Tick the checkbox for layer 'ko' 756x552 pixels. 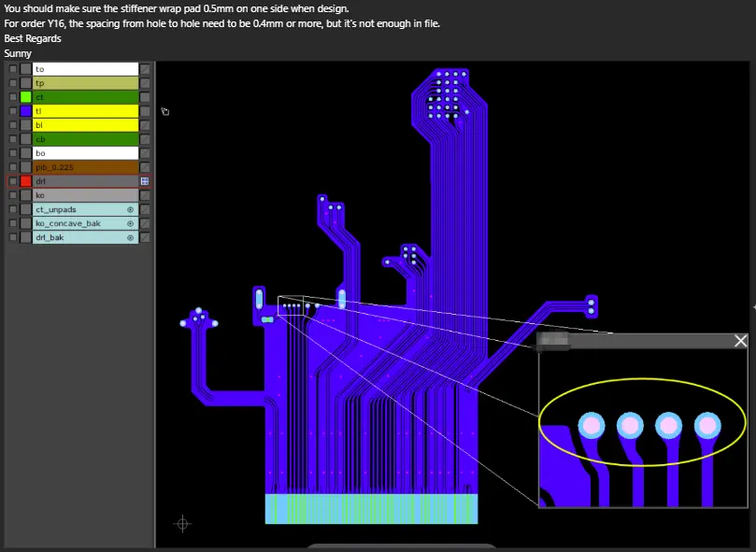pyautogui.click(x=13, y=195)
